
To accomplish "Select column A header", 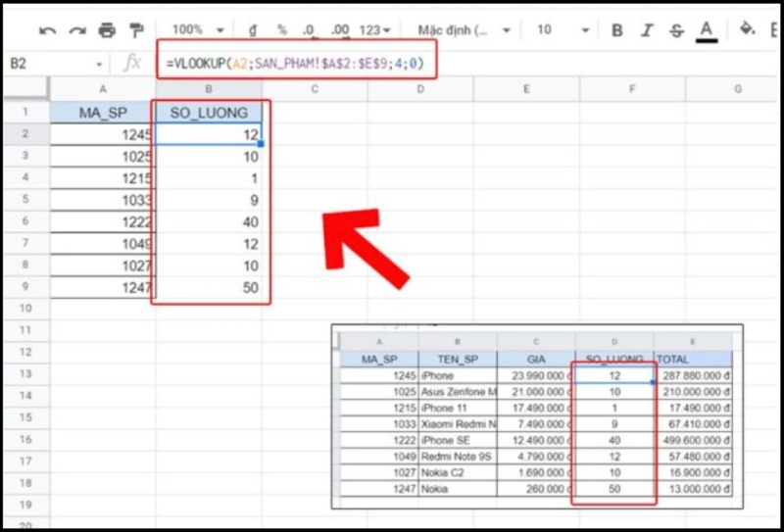I will [x=103, y=89].
